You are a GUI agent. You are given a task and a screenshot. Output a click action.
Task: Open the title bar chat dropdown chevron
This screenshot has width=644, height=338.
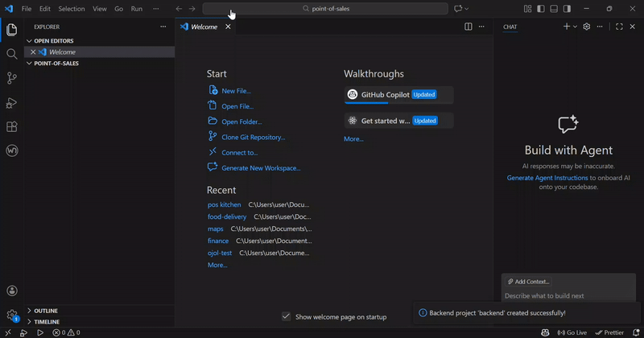point(467,9)
